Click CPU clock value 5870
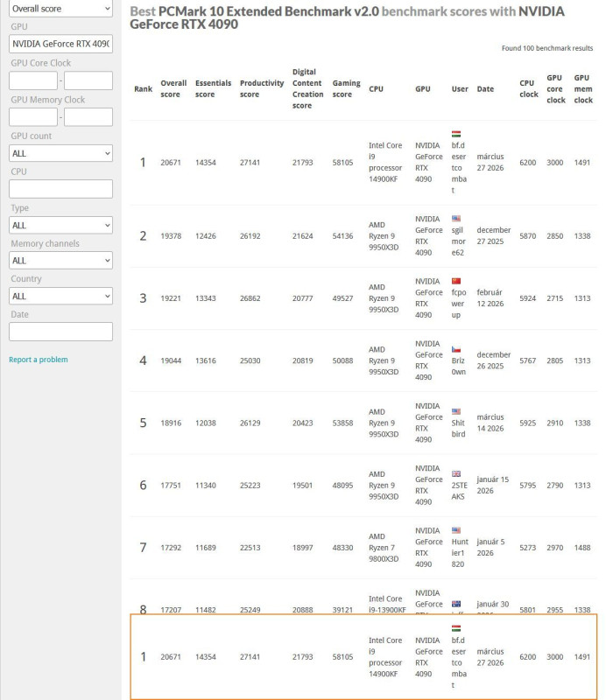The width and height of the screenshot is (606, 700). click(x=528, y=236)
